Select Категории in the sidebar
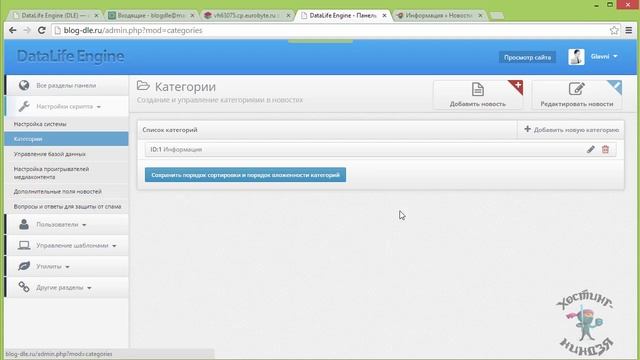This screenshot has height=360, width=640. coord(66,139)
